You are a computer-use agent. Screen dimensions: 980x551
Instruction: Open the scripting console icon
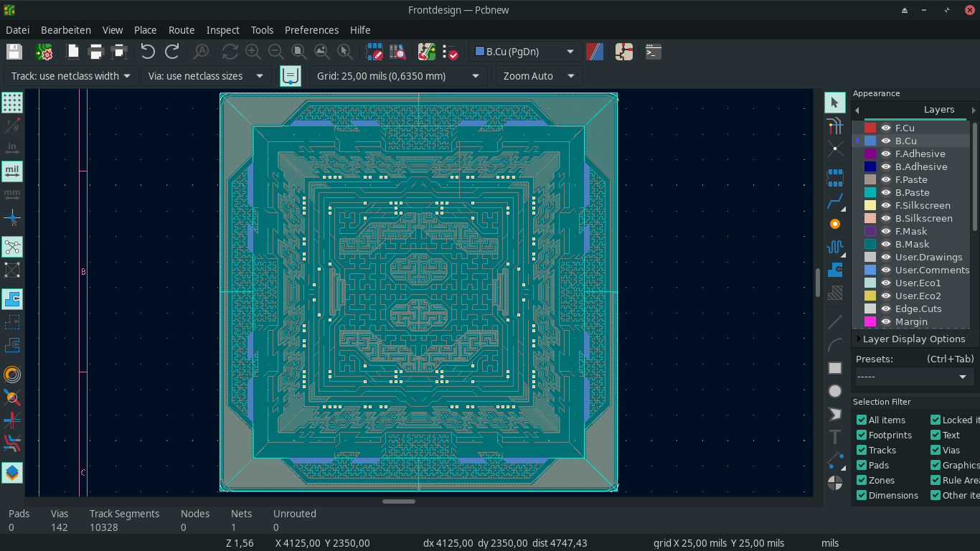coord(653,52)
